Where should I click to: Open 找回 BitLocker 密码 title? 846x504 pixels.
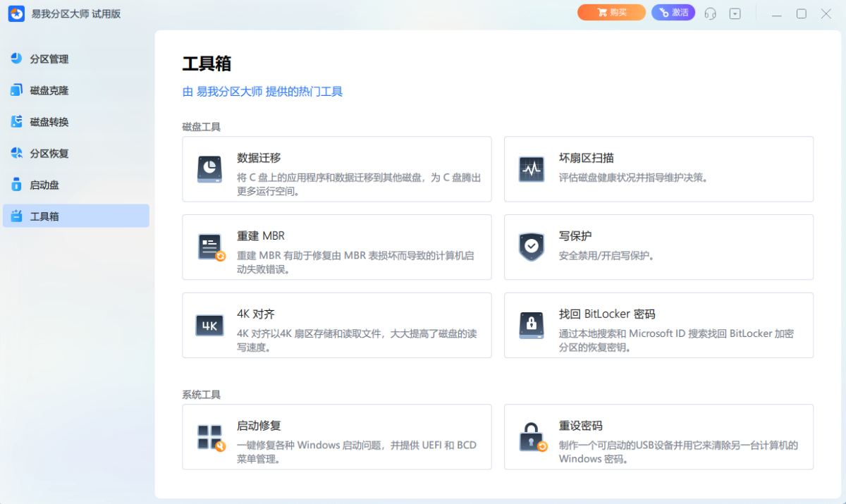click(607, 314)
